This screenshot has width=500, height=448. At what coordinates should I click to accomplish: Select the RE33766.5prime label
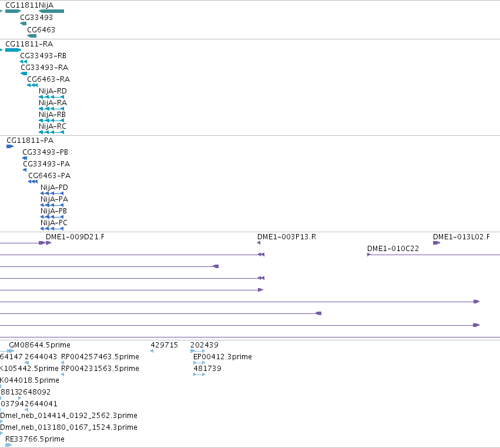point(35,439)
